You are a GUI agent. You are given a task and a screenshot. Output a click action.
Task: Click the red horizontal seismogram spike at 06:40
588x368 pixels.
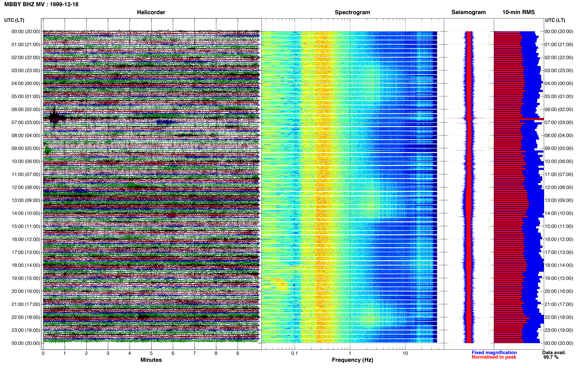point(469,118)
